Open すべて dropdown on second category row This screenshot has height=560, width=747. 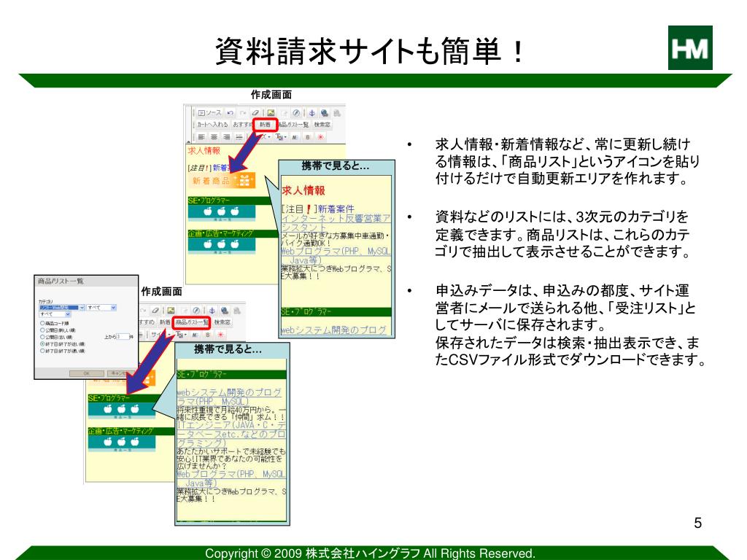tap(55, 314)
